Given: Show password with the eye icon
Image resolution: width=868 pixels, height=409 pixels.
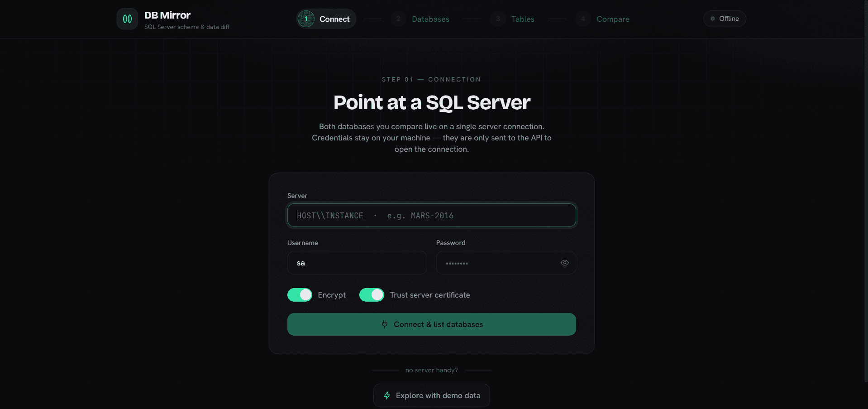Looking at the screenshot, I should [564, 263].
